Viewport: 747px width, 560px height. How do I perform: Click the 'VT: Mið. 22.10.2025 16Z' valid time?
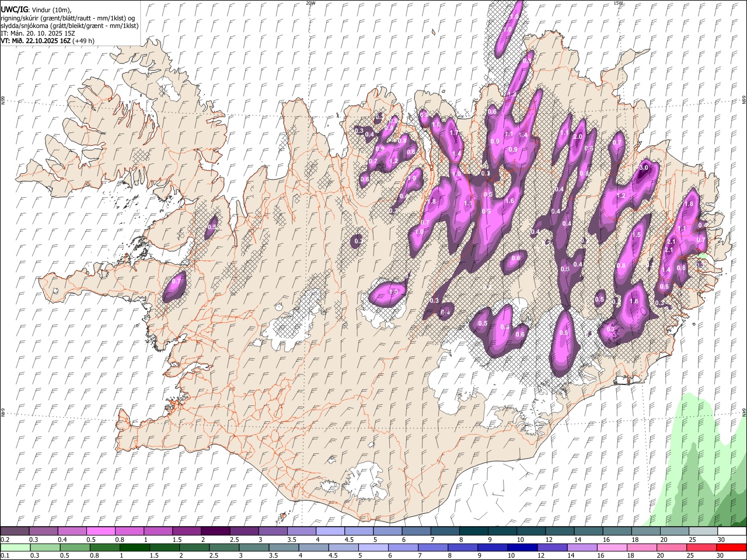coord(36,41)
